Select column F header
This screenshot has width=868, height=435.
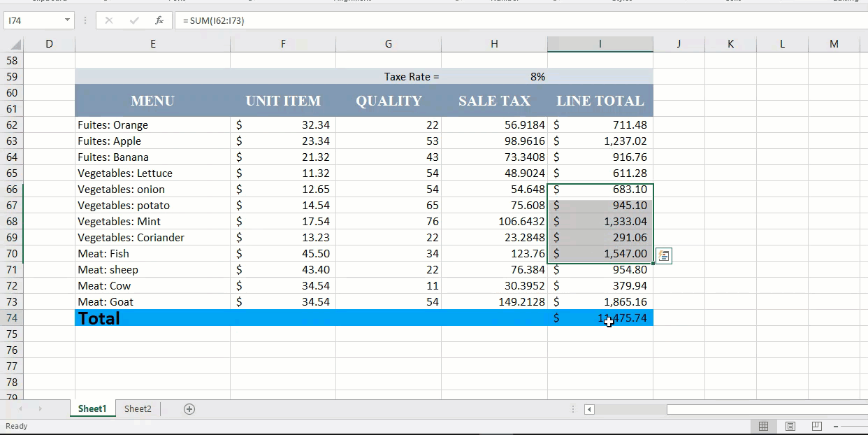[283, 44]
